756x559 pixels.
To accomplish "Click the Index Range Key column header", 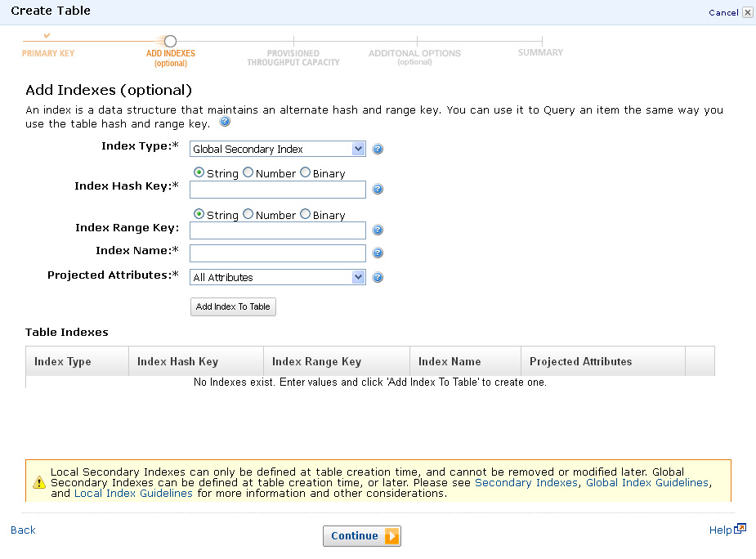I will [337, 361].
